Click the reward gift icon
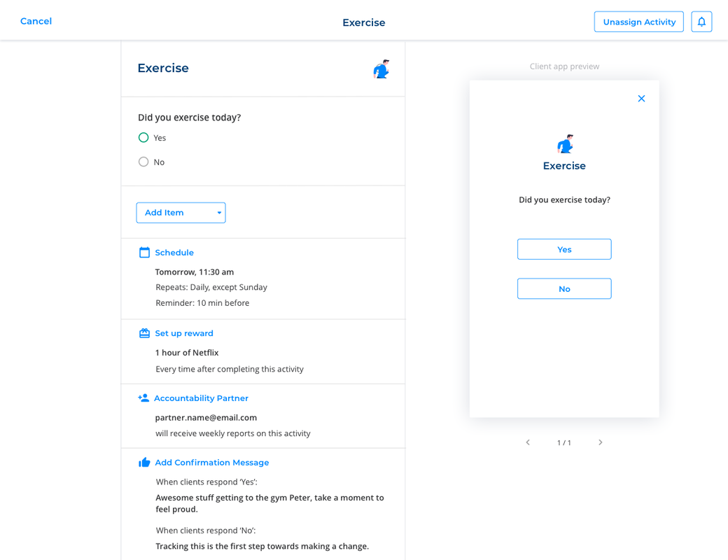The image size is (728, 560). coord(144,333)
